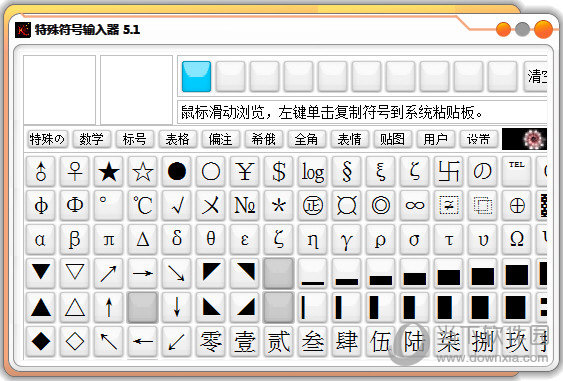The width and height of the screenshot is (563, 381).
Task: Copy the north-east arrow ↗ symbol
Action: pyautogui.click(x=109, y=273)
